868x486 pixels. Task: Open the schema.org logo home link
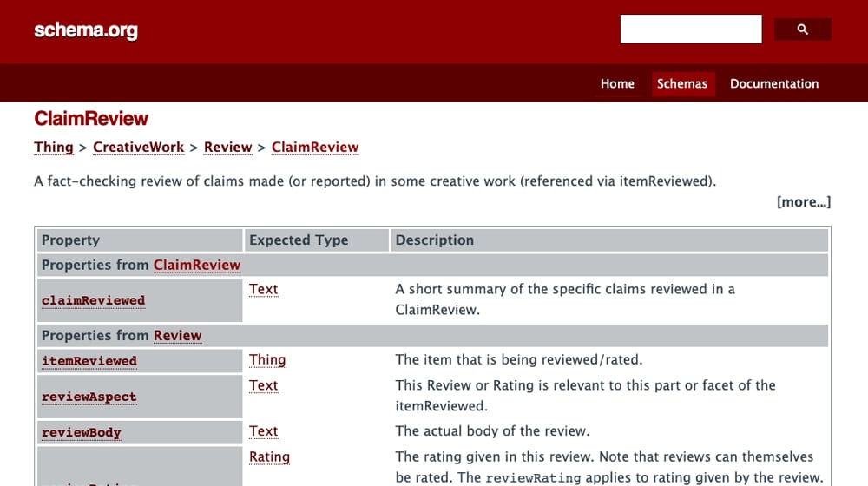click(x=86, y=30)
